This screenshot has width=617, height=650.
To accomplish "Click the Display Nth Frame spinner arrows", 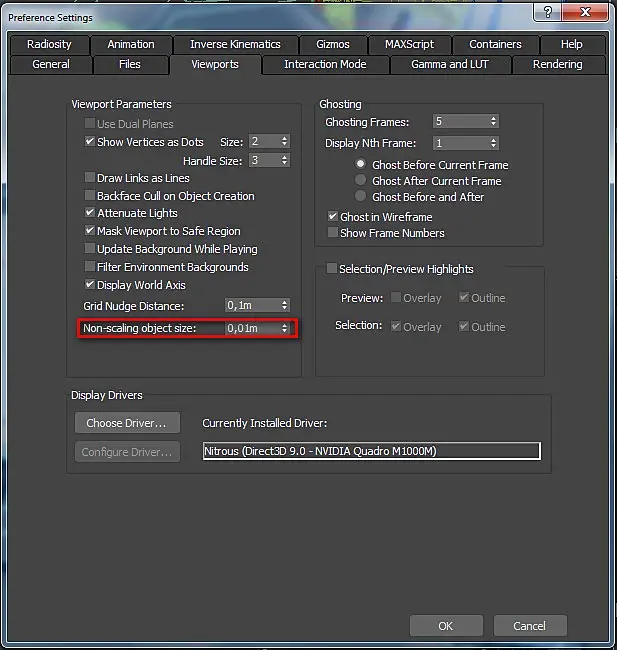I will [x=493, y=143].
